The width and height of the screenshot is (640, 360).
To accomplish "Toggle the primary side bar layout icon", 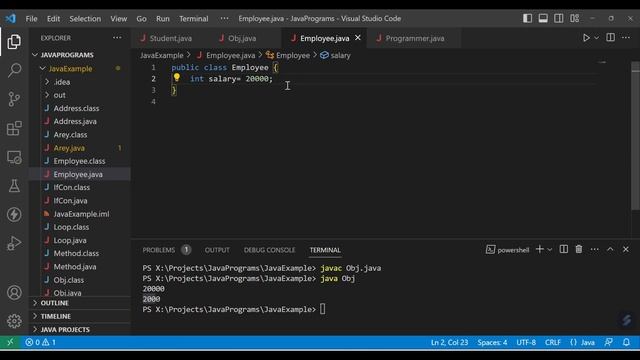I will pos(527,18).
